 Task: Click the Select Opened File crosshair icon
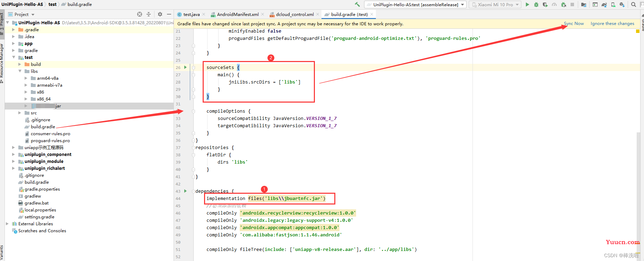140,14
